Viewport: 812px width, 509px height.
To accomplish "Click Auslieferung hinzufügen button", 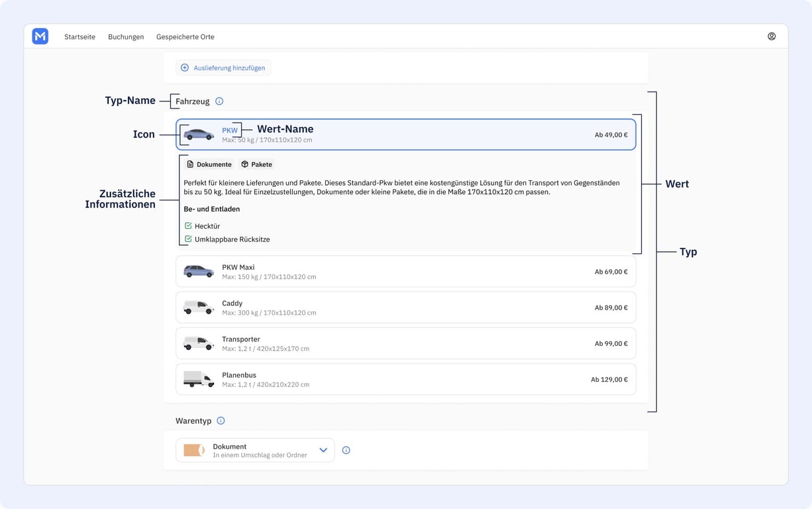I will click(x=223, y=68).
